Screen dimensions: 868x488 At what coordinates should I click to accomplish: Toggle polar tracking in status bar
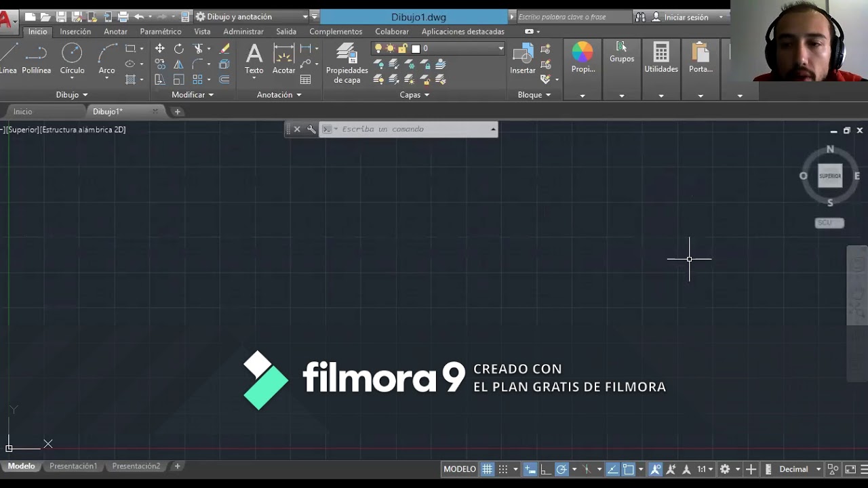tap(561, 469)
